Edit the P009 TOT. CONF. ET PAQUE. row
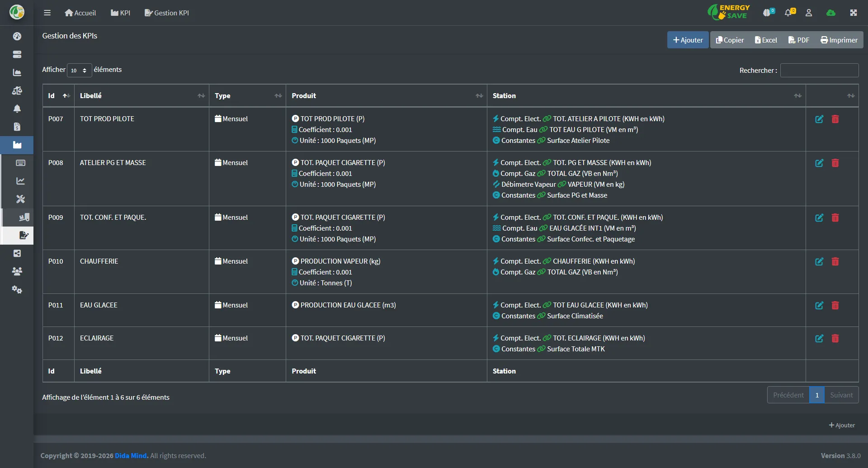This screenshot has width=868, height=468. pos(819,217)
